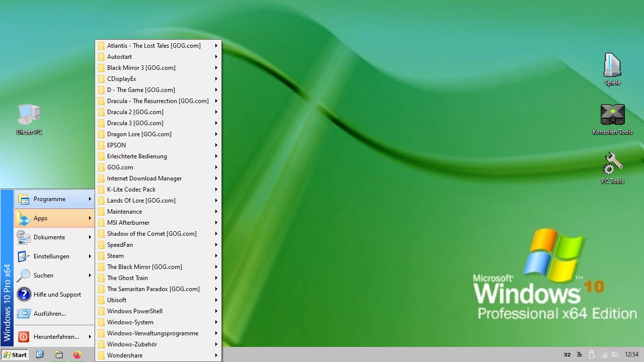Open The Ghost Train folder
644x362 pixels.
click(x=158, y=278)
